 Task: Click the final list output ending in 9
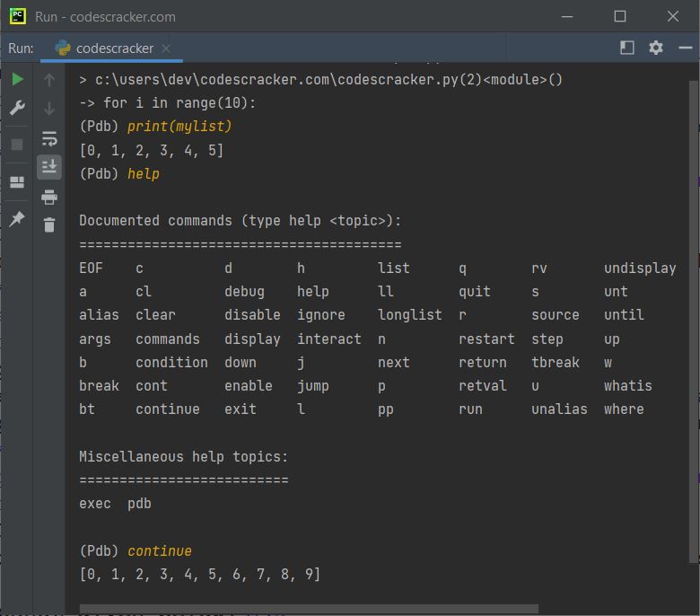coord(200,574)
